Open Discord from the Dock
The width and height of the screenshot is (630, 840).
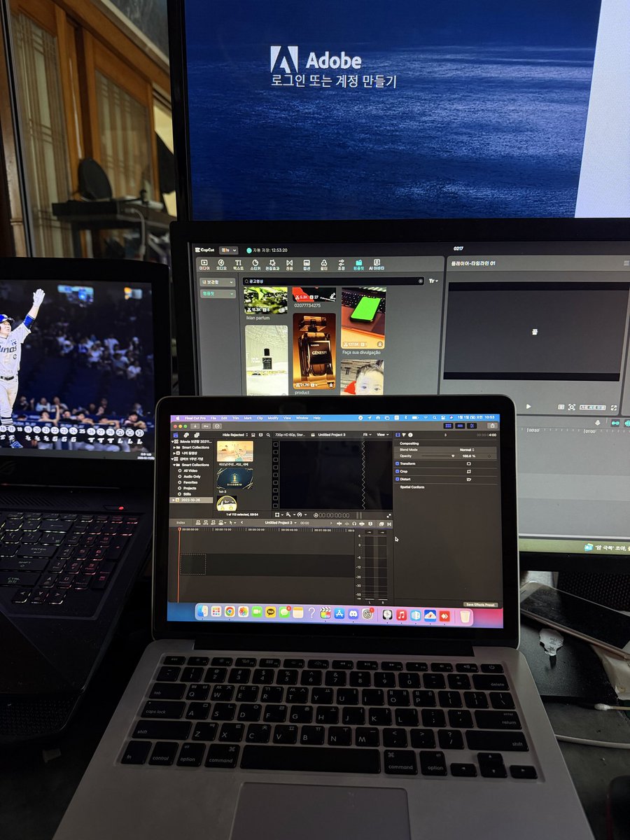353,613
